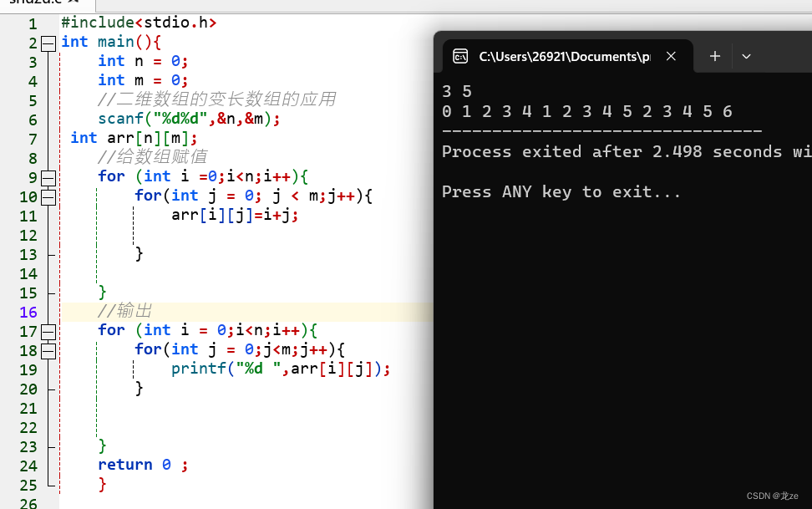Add a new terminal tab with plus
This screenshot has height=509, width=812.
tap(715, 56)
